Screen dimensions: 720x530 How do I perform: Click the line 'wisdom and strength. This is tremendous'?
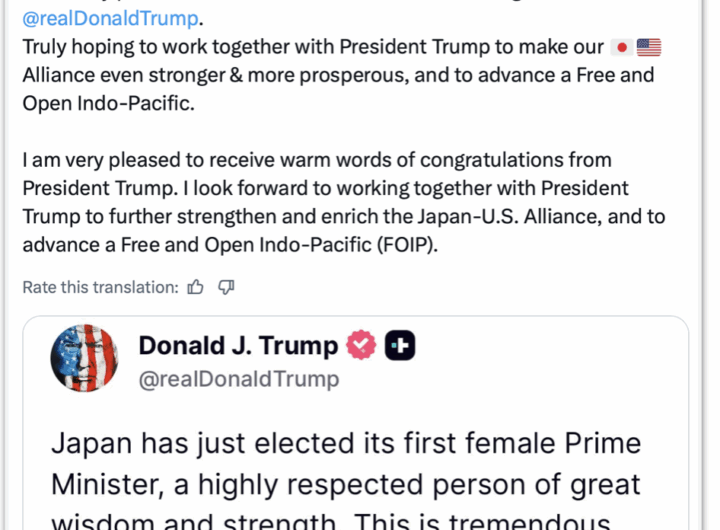[x=331, y=521]
